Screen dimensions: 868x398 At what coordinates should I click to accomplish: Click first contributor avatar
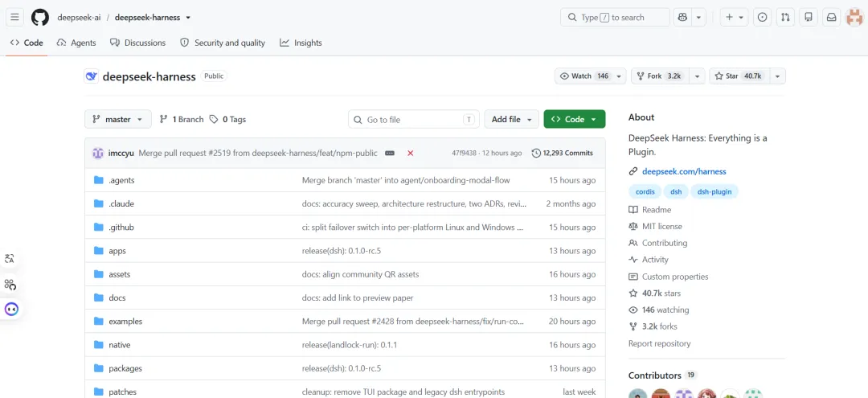coord(637,393)
